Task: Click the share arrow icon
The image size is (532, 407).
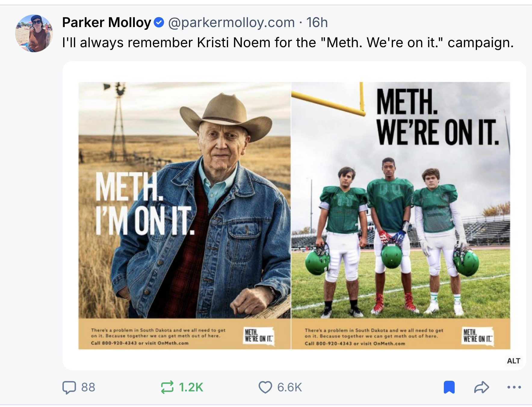Action: coord(481,387)
